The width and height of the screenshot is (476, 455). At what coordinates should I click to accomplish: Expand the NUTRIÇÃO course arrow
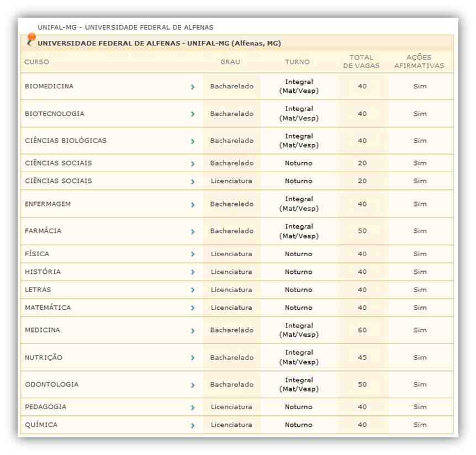pyautogui.click(x=193, y=358)
